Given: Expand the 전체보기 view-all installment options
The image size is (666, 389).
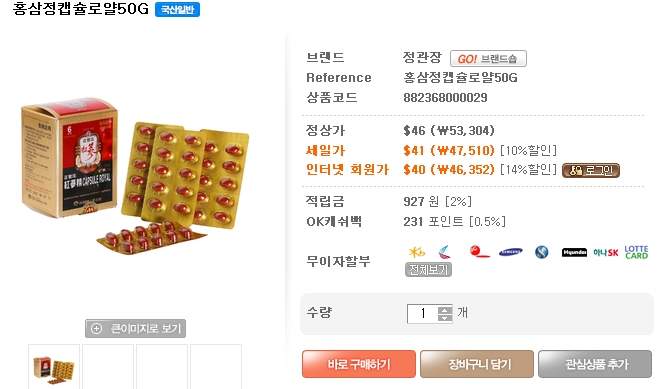Looking at the screenshot, I should (x=428, y=269).
